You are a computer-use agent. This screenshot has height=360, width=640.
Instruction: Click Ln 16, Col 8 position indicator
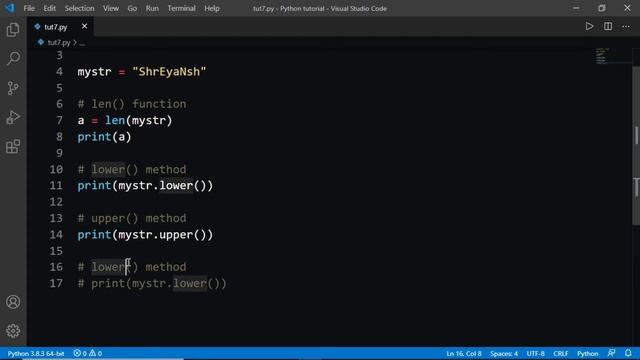(464, 353)
